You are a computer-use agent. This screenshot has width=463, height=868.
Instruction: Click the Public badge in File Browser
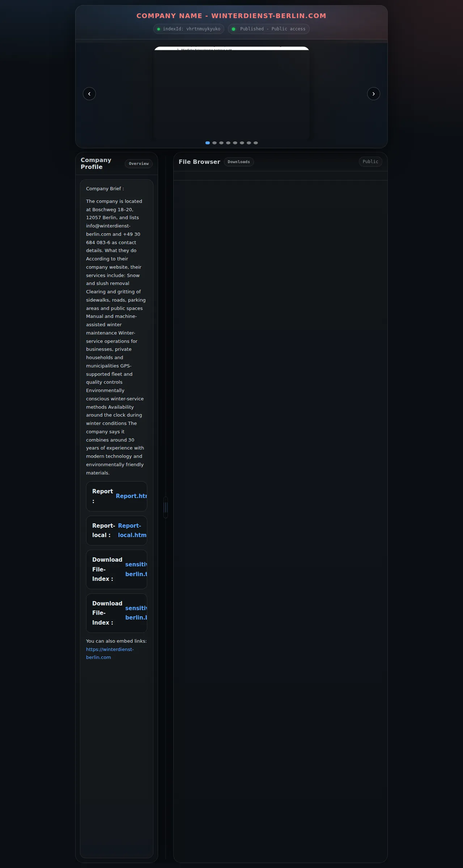tap(370, 162)
